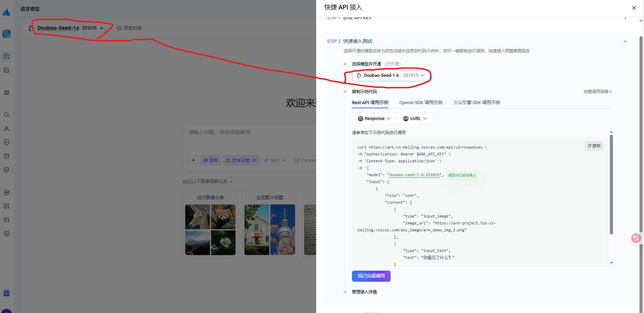Viewport: 644px width, 313px height.
Task: Open the shield icon in the sidebar
Action: 7,142
